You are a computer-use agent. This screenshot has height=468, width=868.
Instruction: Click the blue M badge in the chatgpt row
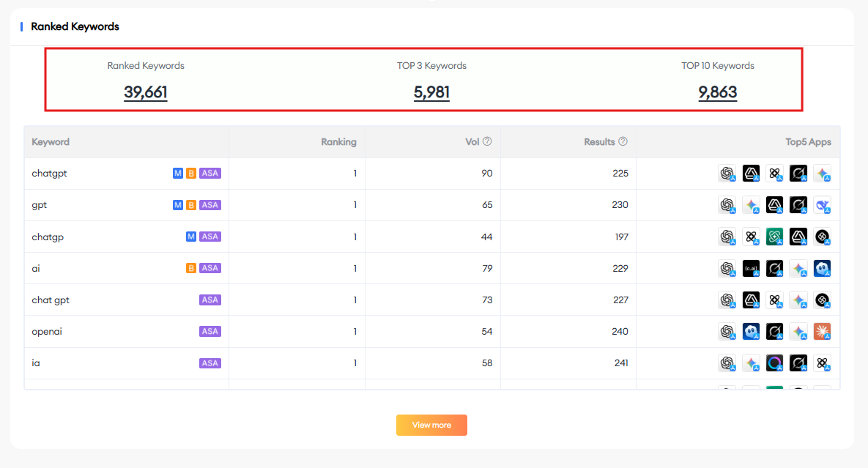coord(178,174)
